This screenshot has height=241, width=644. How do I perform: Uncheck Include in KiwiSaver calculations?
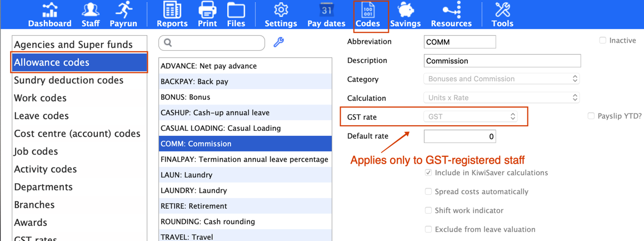tap(428, 173)
